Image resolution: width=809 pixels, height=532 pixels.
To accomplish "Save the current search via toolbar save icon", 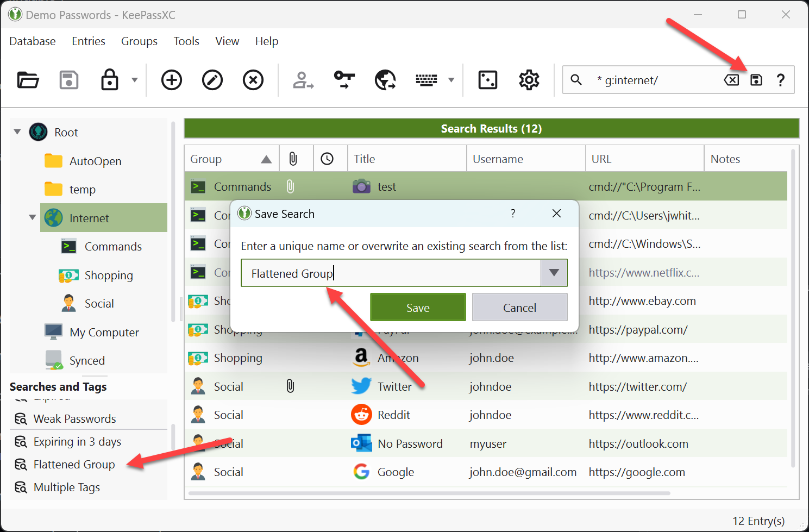I will (756, 80).
